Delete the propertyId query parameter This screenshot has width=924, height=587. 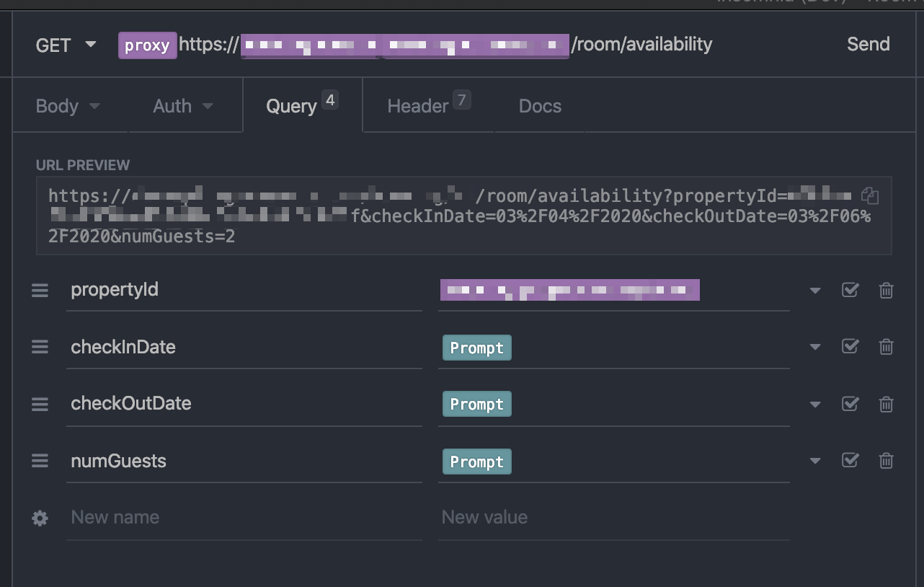click(887, 290)
